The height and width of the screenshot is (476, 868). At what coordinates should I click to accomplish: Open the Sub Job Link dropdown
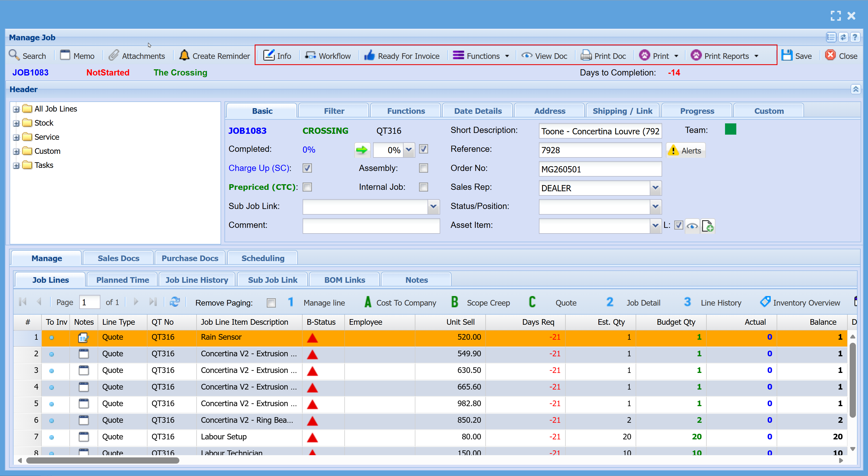(x=433, y=207)
